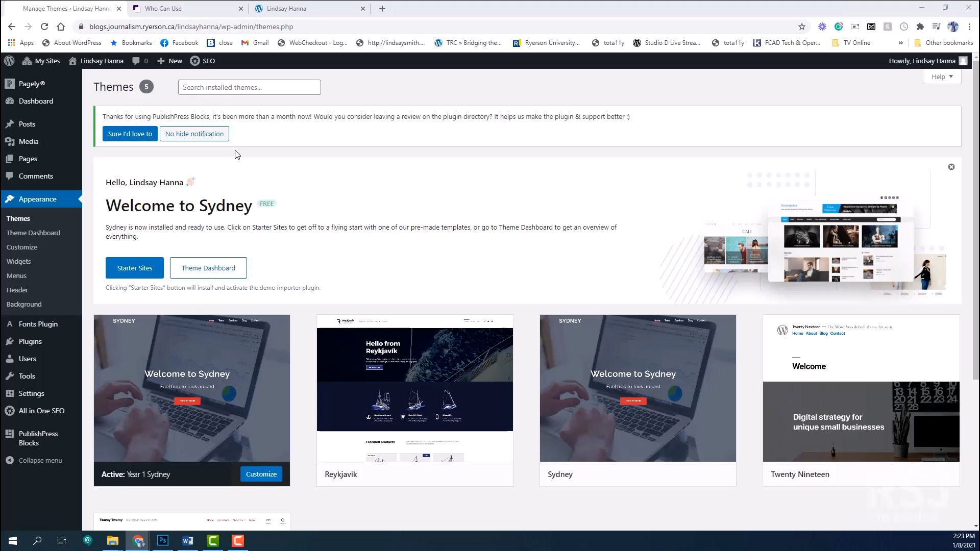Image resolution: width=980 pixels, height=551 pixels.
Task: Click the page vertical scrollbar
Action: point(976,219)
